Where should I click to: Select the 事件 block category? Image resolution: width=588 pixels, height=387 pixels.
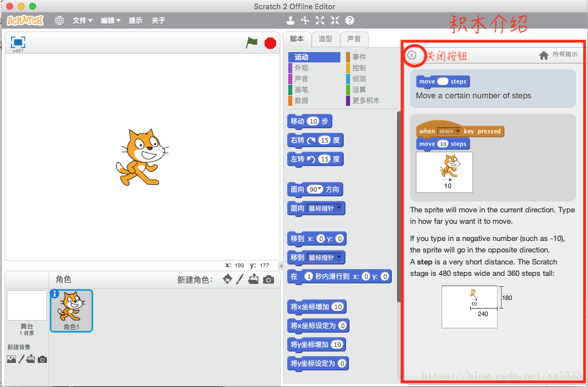(x=370, y=57)
